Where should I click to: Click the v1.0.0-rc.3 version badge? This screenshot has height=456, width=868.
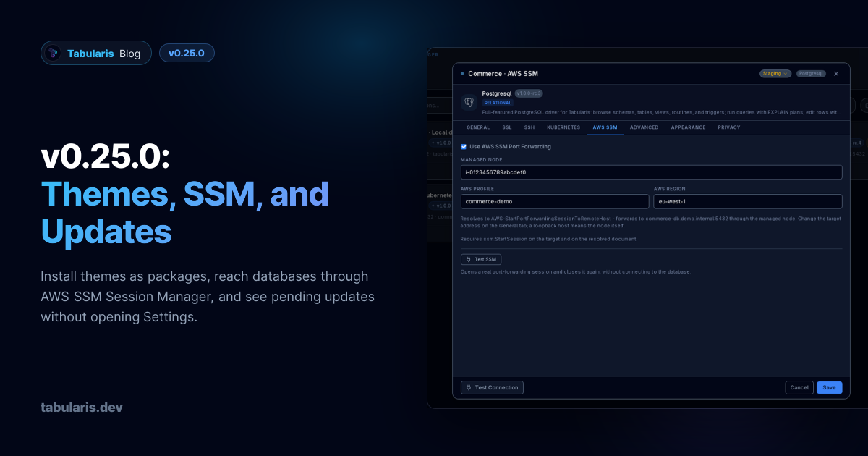[x=529, y=93]
